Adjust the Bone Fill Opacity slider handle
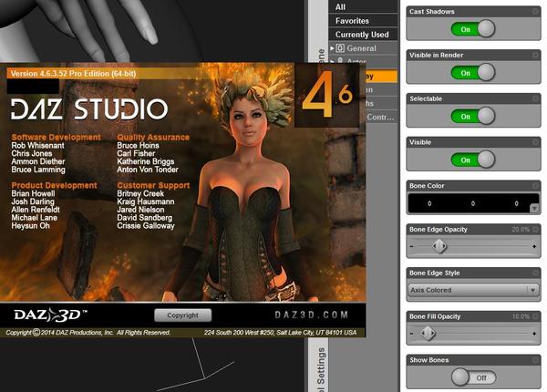 (428, 334)
